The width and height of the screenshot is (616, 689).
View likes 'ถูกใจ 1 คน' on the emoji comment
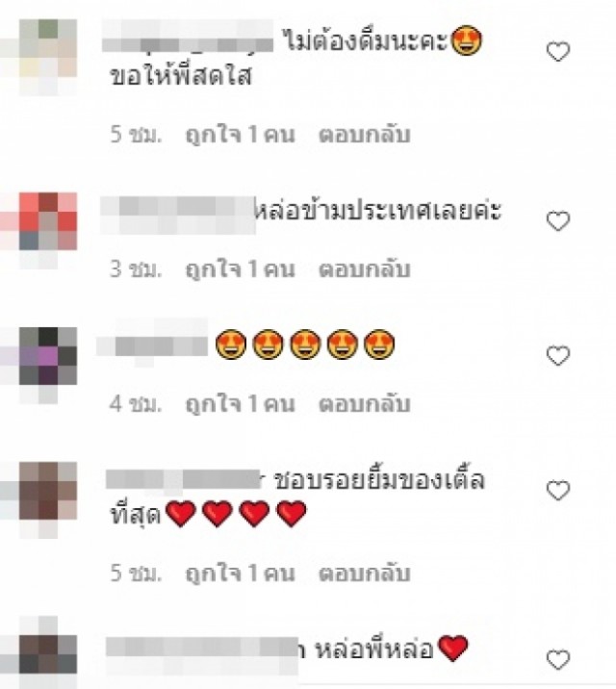click(x=240, y=403)
